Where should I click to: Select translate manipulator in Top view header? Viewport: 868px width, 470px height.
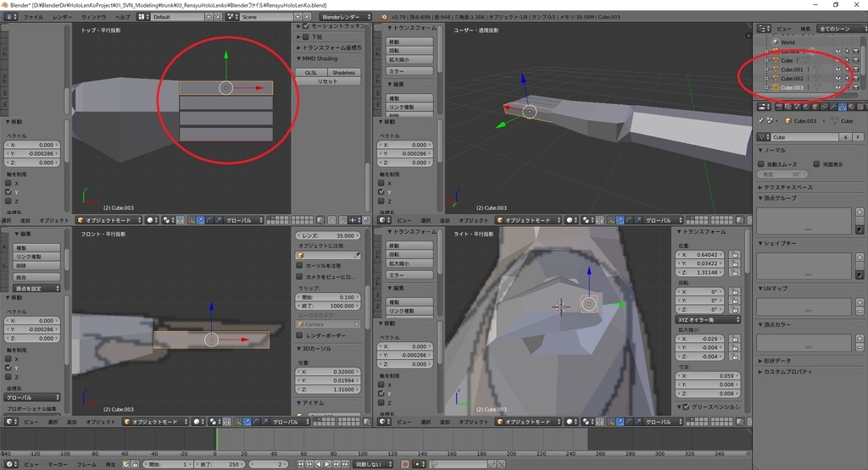(x=200, y=220)
